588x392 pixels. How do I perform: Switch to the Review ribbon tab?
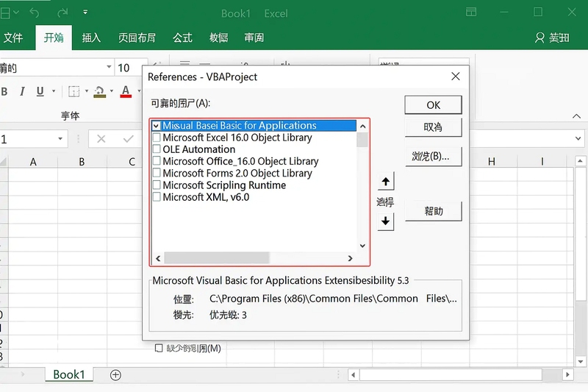pyautogui.click(x=254, y=38)
